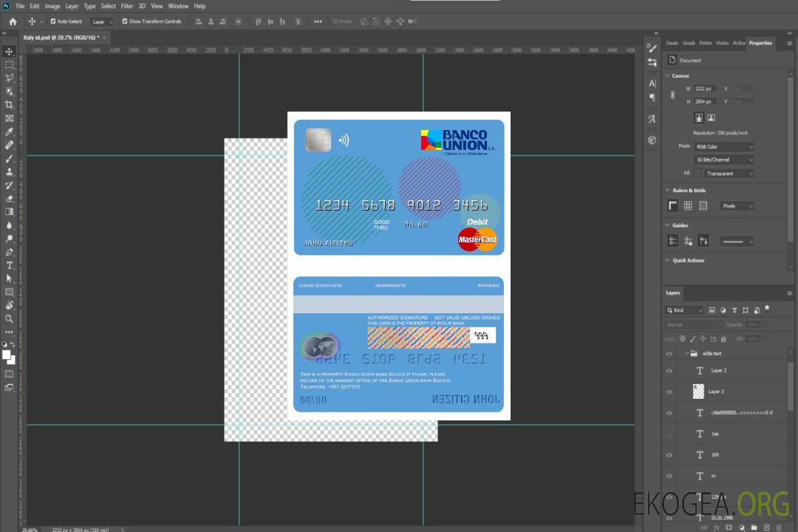Screen dimensions: 798x532
Task: Switch to the Properties tab
Action: pos(760,43)
